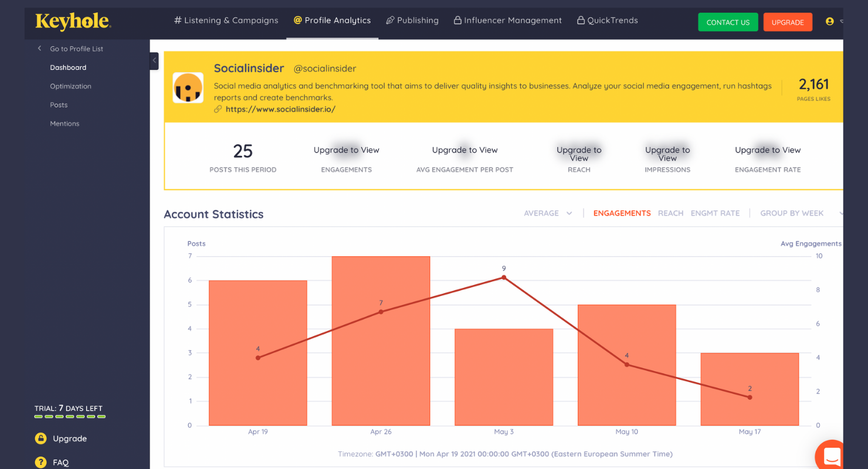Collapse the sidebar with the arrow handle
868x469 pixels.
tap(154, 60)
